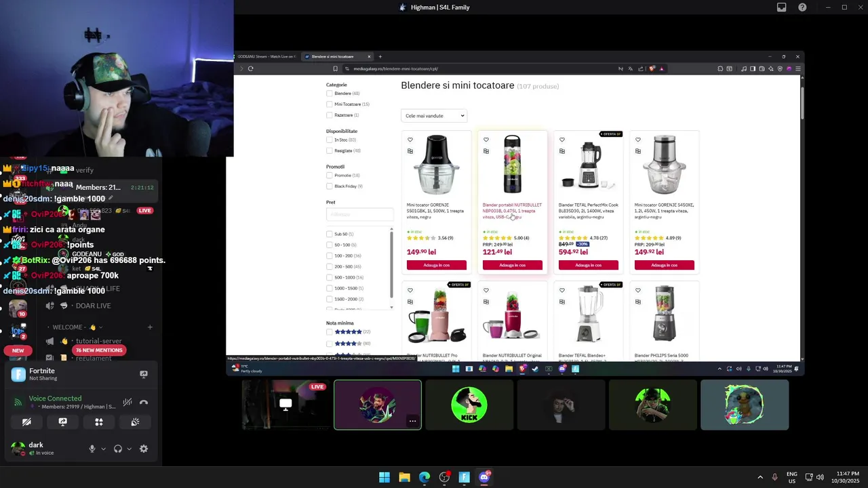Add GORENJE S501GBK tocator to wishlist heart
The image size is (868, 488).
(x=410, y=140)
